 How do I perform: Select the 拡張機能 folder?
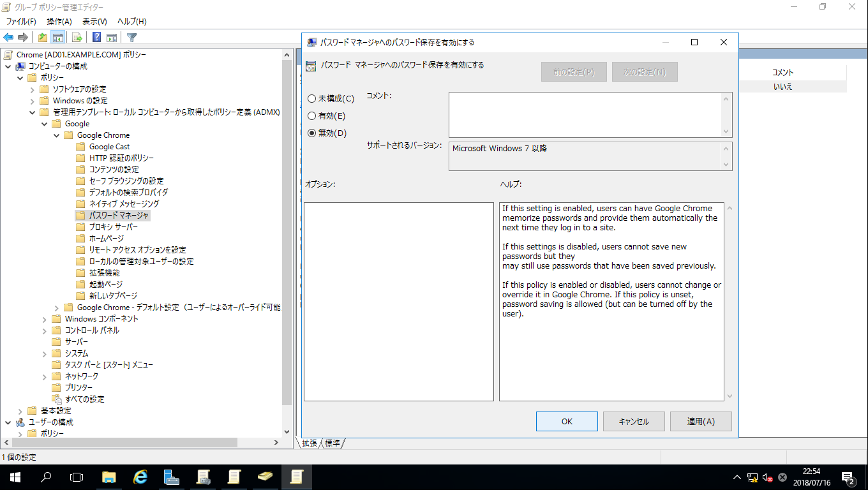[97, 273]
